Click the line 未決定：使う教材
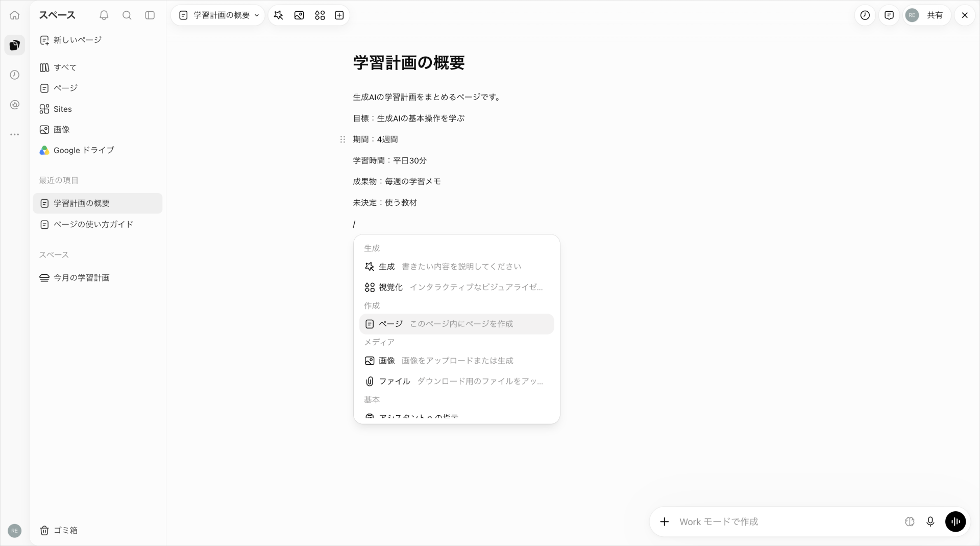 (385, 203)
